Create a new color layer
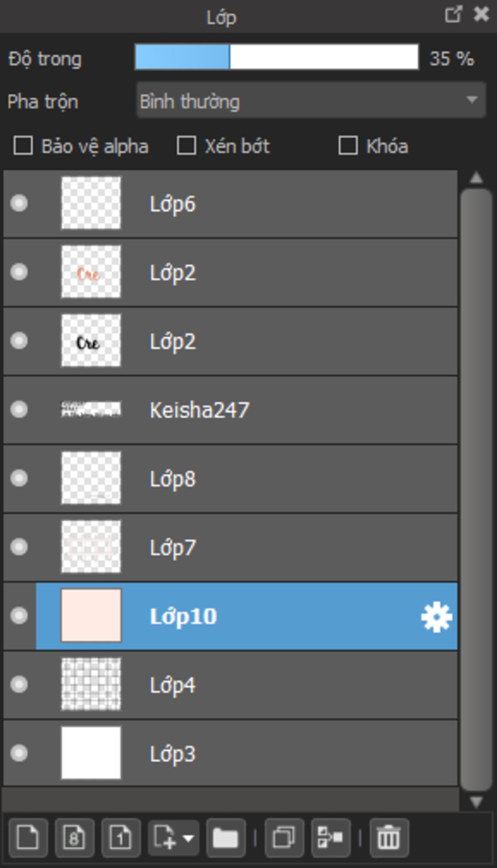Screen dimensions: 497x868 (x=28, y=837)
